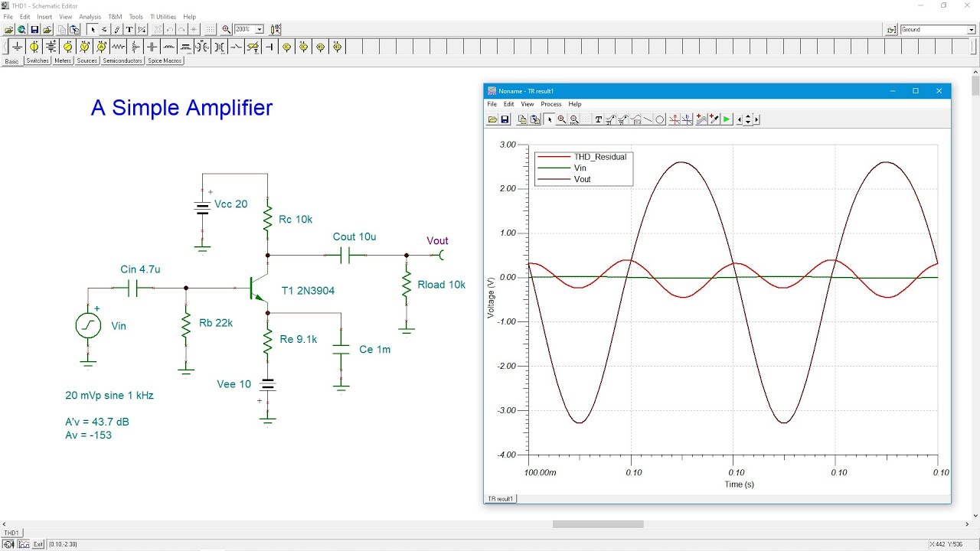Place a ground symbol from component bar
The width and height of the screenshot is (980, 551).
click(x=17, y=47)
